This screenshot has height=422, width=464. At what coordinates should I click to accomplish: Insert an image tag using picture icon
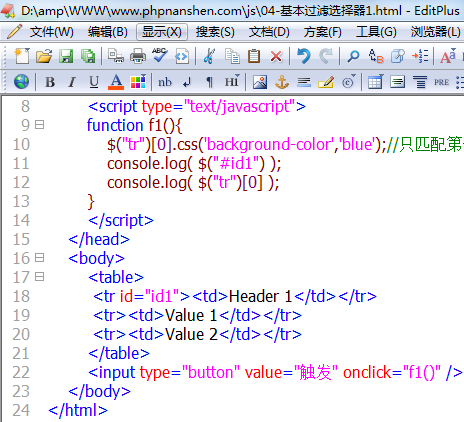[x=260, y=82]
